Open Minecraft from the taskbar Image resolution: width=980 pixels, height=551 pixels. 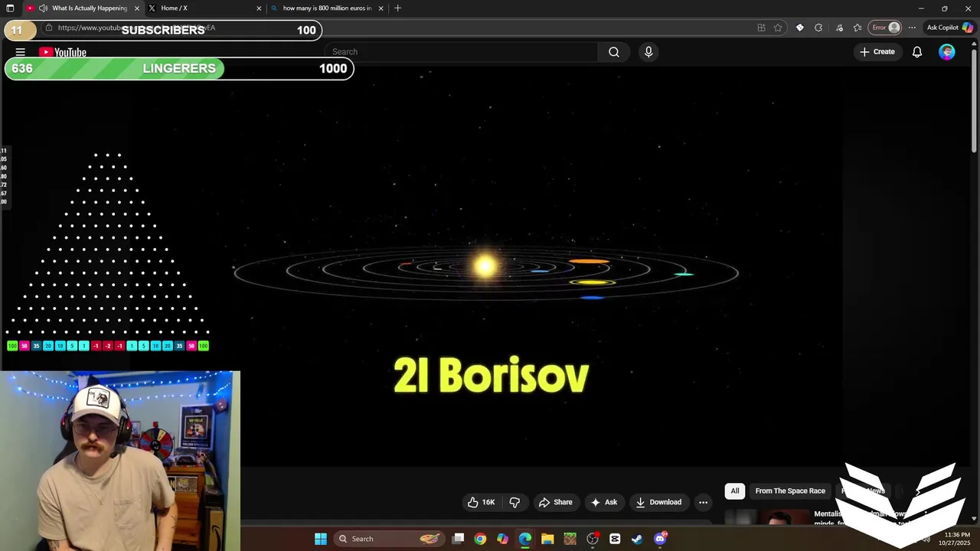570,539
